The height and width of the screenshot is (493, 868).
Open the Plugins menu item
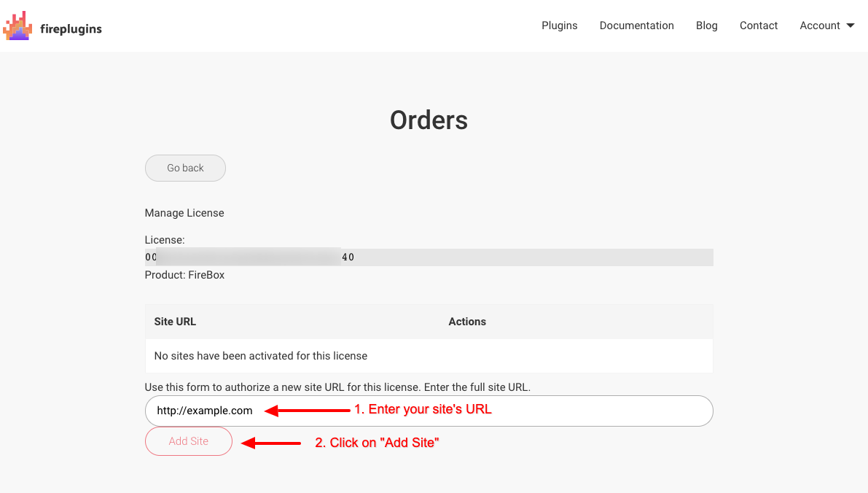coord(559,26)
